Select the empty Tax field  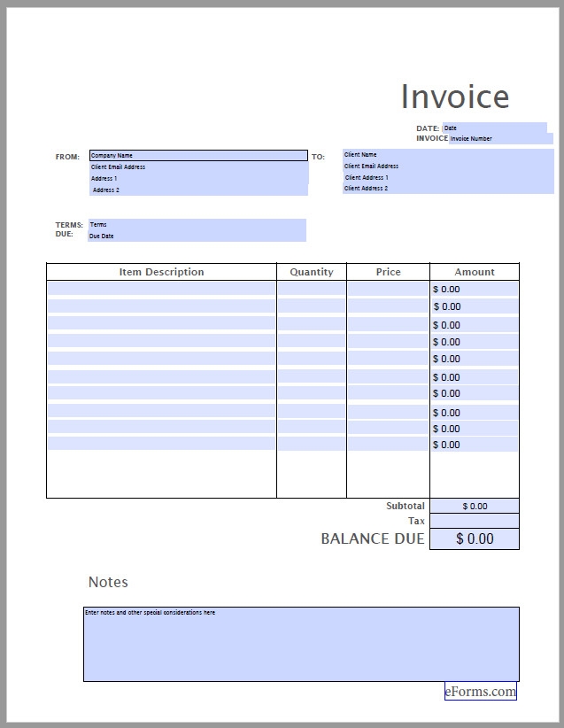[x=475, y=522]
